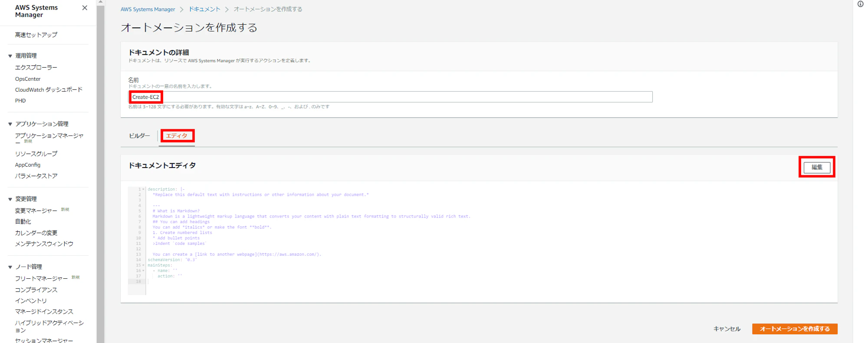Click the キャンセル button
Screen dimensions: 868x343
click(727, 329)
